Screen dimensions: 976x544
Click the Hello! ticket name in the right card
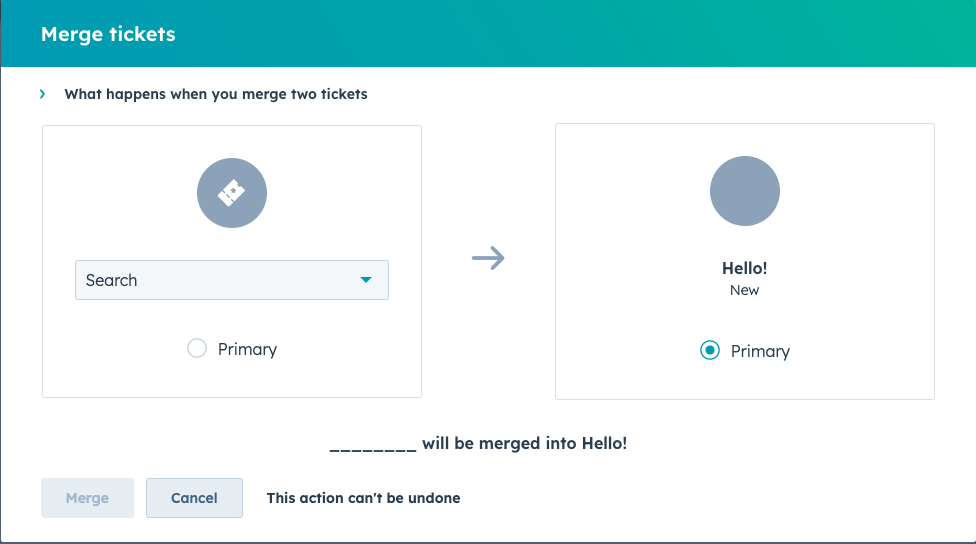pos(745,268)
